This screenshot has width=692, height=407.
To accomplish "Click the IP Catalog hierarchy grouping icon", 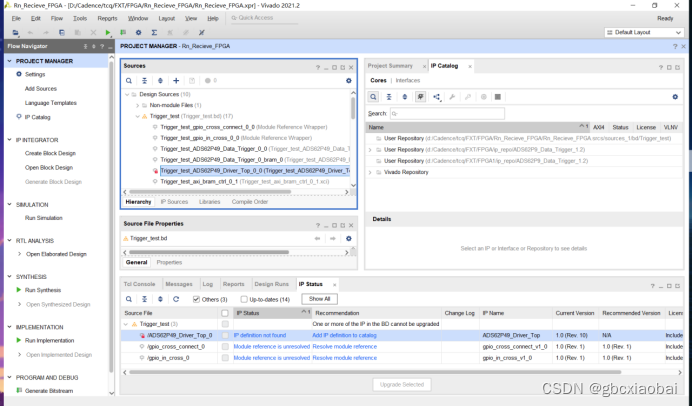I will (436, 97).
